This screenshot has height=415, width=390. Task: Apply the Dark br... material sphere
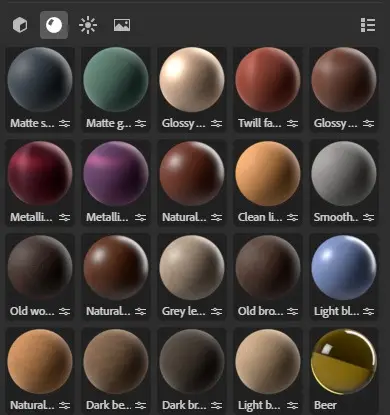click(x=192, y=361)
